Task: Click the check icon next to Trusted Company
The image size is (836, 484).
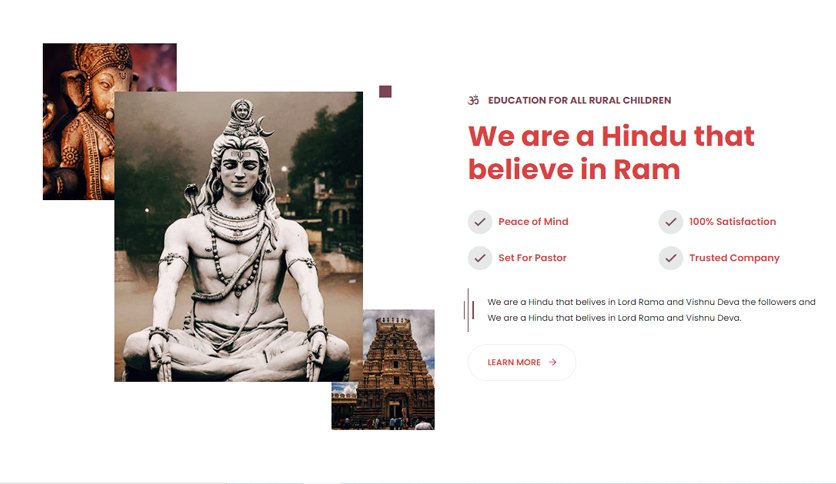Action: (x=671, y=258)
